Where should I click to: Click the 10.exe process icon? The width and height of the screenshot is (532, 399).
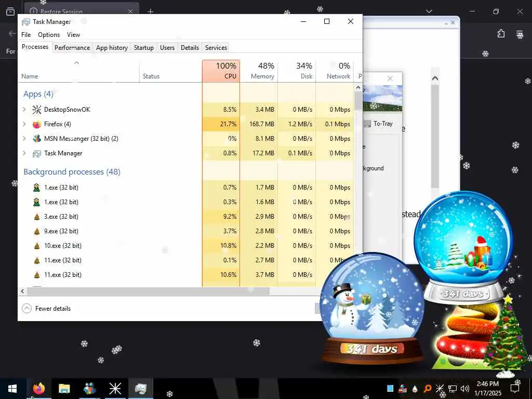[x=37, y=246]
